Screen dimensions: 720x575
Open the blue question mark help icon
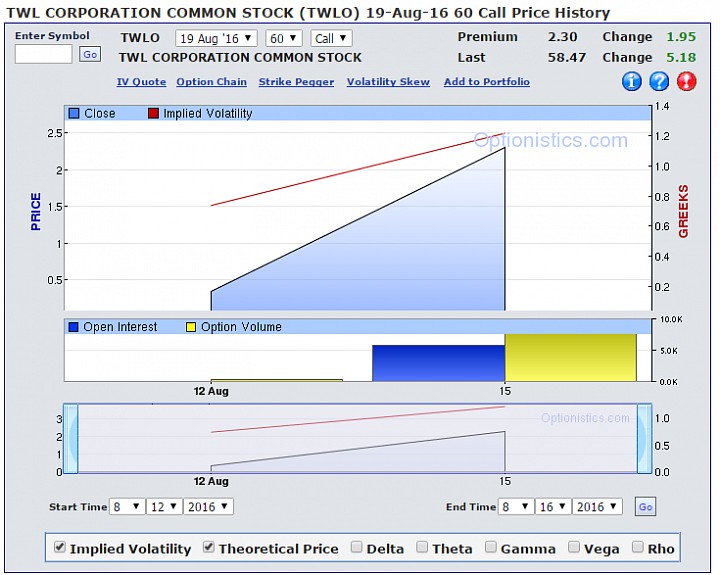tap(659, 81)
